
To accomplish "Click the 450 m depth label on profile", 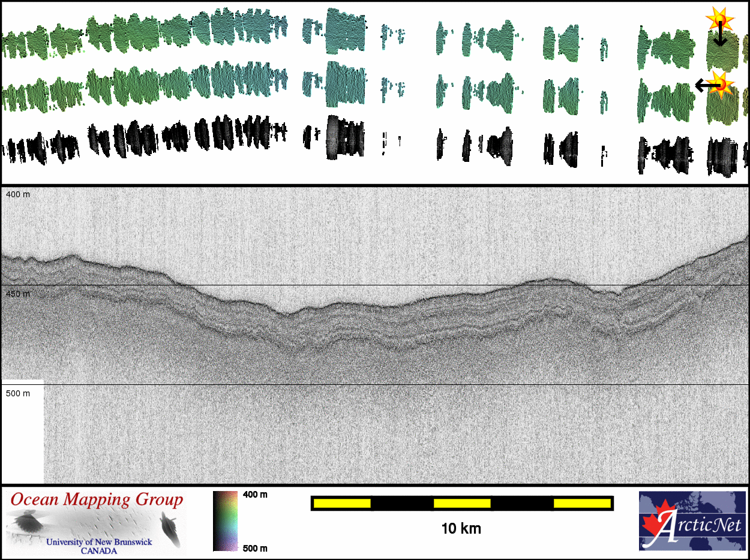I will click(18, 294).
